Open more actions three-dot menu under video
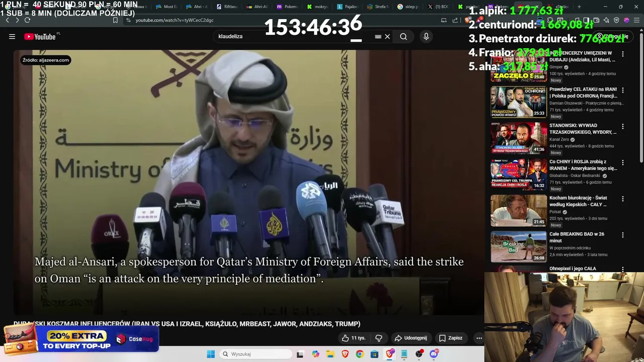644x362 pixels. (479, 338)
